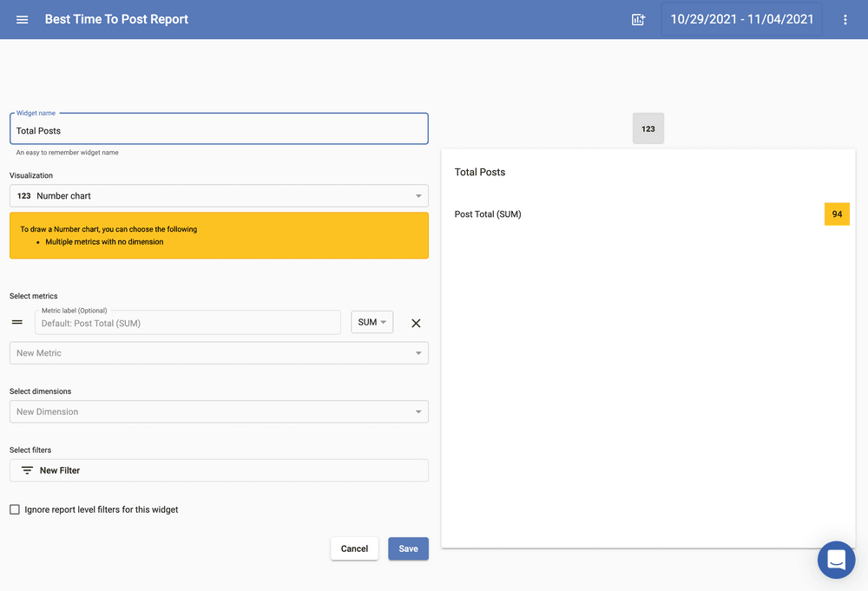The height and width of the screenshot is (591, 868).
Task: Save the widget
Action: pyautogui.click(x=408, y=548)
